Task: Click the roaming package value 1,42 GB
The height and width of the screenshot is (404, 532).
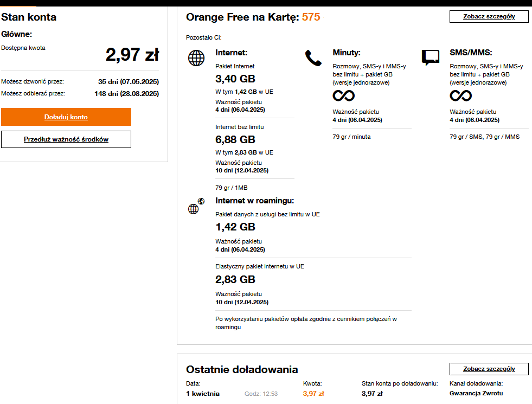Action: (235, 227)
